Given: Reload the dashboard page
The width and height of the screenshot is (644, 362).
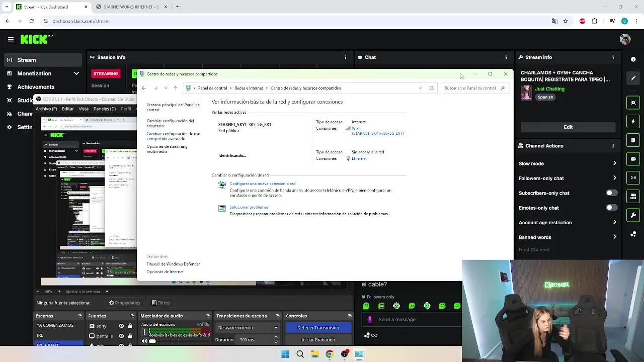Looking at the screenshot, I should [x=31, y=21].
